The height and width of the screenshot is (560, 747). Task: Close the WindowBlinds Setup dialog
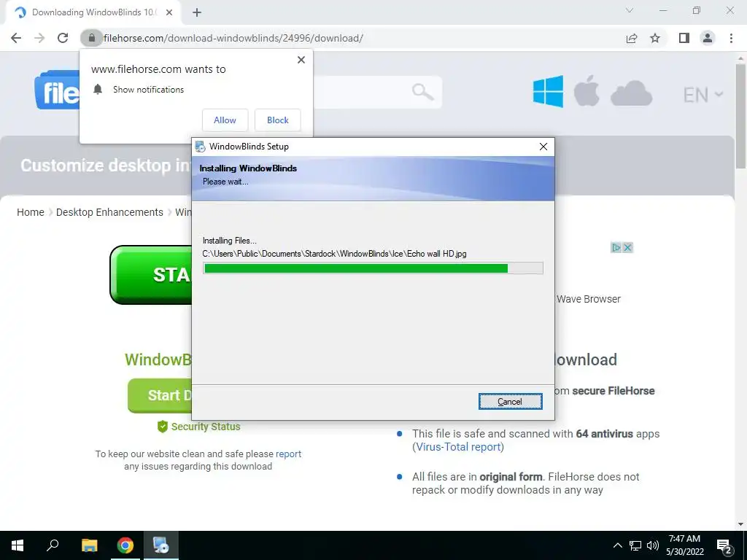click(x=543, y=147)
